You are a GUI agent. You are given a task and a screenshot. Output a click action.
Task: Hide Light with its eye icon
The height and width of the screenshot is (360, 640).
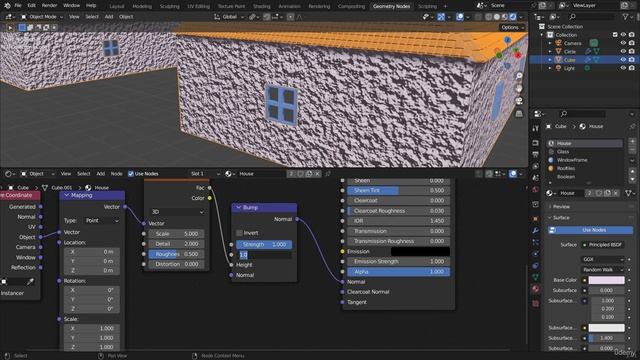[x=623, y=68]
